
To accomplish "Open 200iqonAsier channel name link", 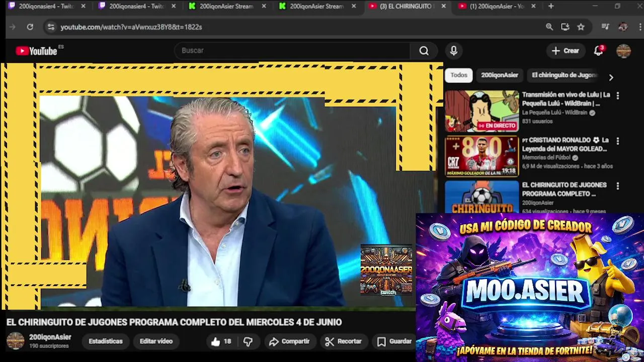I will coord(50,337).
